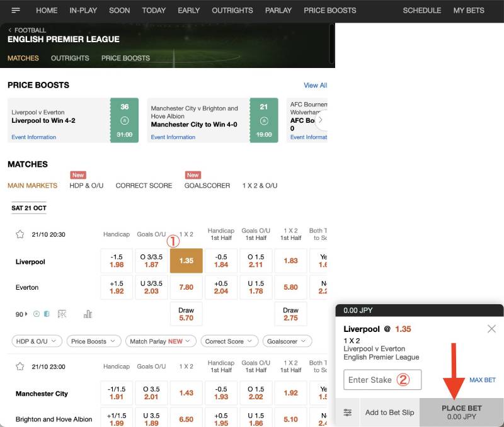Open bet slip settings sliders icon
The width and height of the screenshot is (504, 427).
pyautogui.click(x=348, y=413)
